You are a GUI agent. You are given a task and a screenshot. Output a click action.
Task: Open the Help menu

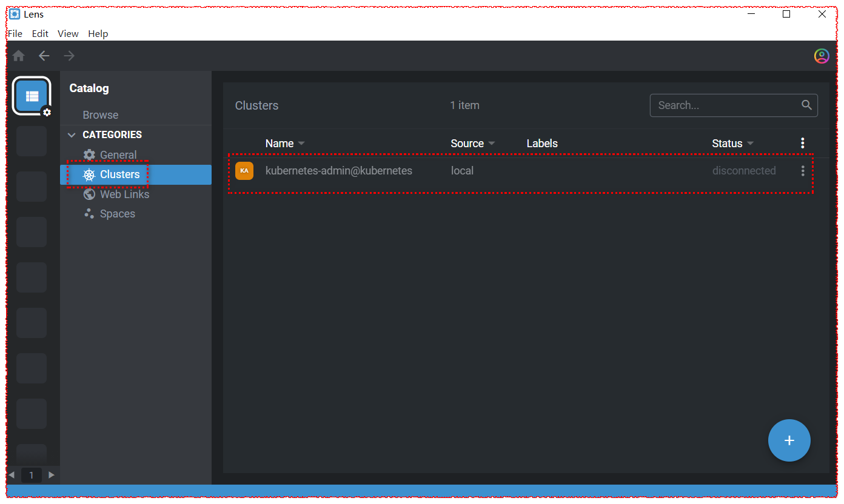(x=98, y=33)
